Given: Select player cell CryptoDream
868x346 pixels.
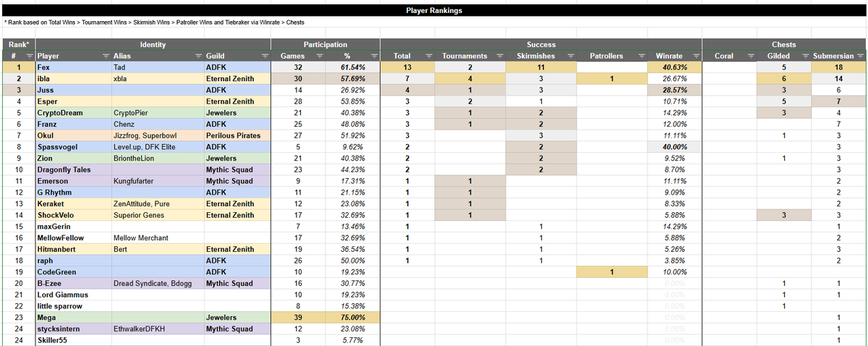Looking at the screenshot, I should 73,113.
